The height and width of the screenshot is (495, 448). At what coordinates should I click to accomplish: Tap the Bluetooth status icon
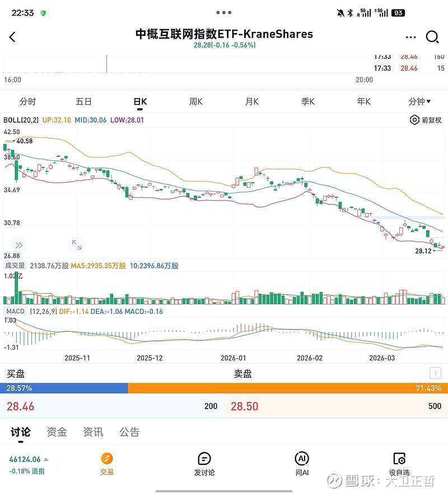point(350,13)
